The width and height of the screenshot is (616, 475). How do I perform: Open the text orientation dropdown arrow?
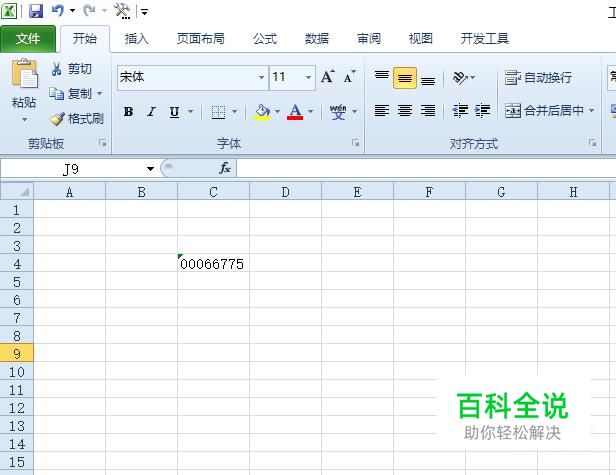[473, 77]
